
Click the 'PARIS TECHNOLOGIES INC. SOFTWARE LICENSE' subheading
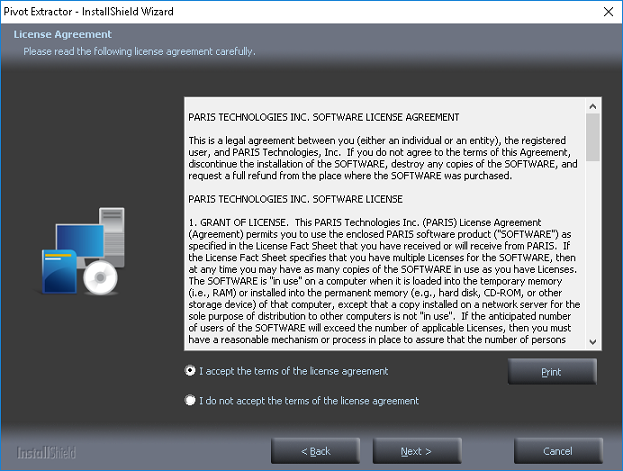[x=295, y=199]
